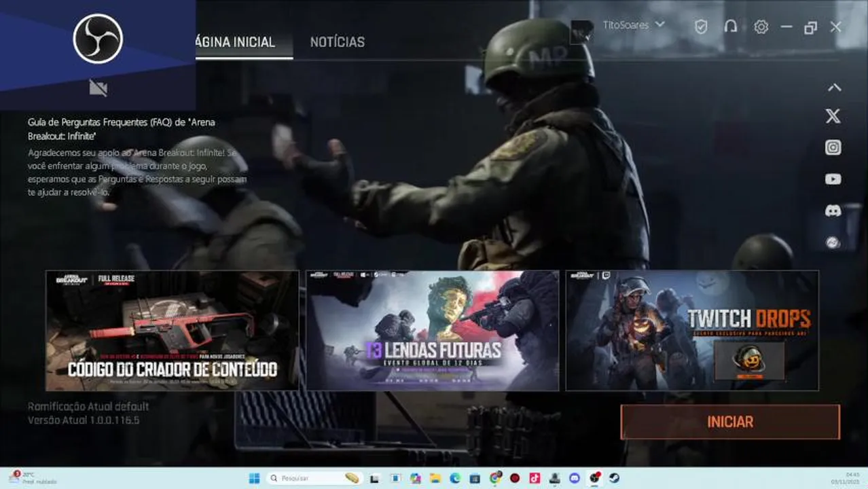This screenshot has width=868, height=489.
Task: Open the shield security icon
Action: [x=701, y=26]
